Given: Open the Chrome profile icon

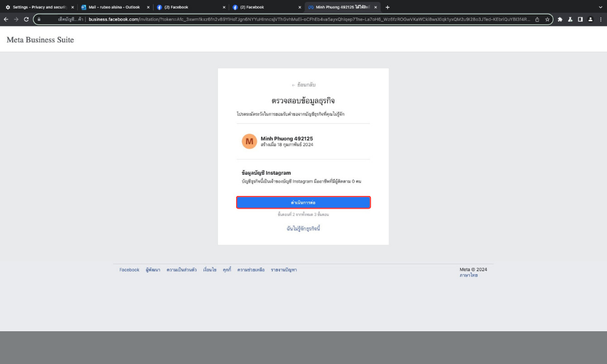Looking at the screenshot, I should (x=591, y=19).
